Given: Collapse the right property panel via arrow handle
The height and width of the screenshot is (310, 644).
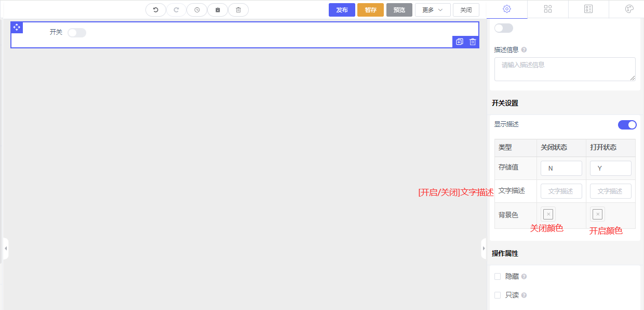Looking at the screenshot, I should pos(484,249).
